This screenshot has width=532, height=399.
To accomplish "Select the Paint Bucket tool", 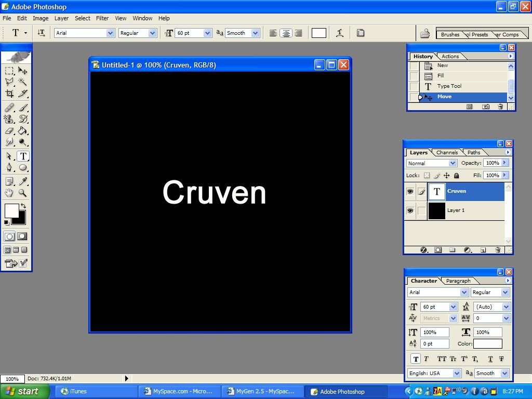I will click(23, 130).
